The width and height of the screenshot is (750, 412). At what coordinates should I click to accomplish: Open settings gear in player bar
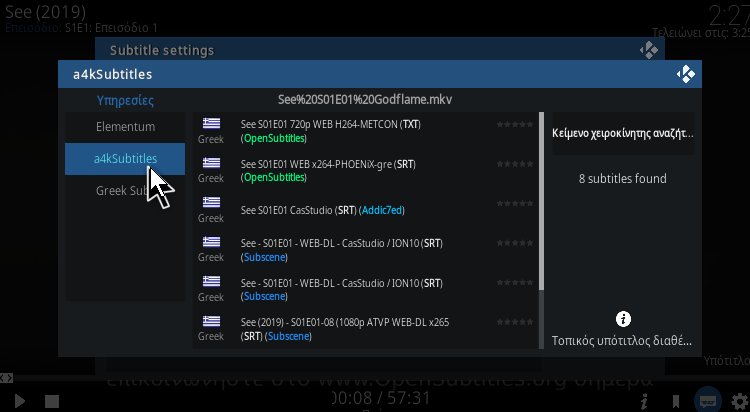740,401
